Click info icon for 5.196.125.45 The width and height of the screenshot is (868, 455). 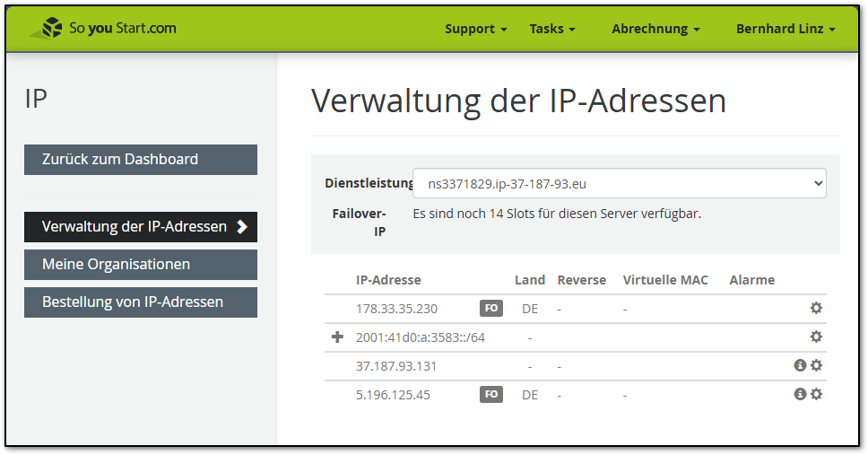pyautogui.click(x=800, y=394)
